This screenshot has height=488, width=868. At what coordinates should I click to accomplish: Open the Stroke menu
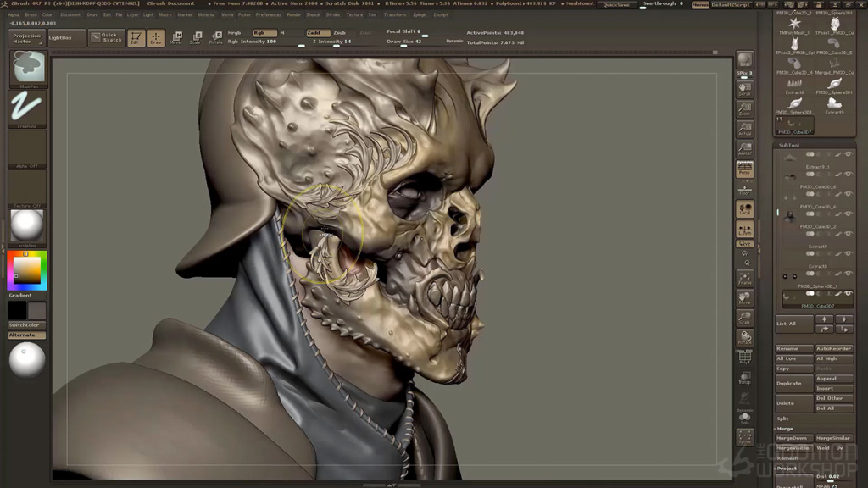(332, 15)
